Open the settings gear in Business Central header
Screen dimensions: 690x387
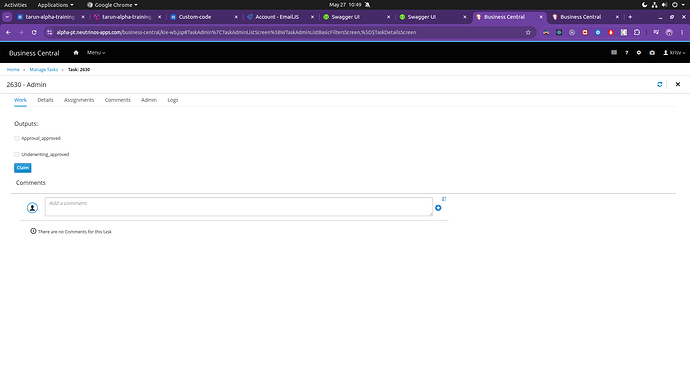[639, 52]
